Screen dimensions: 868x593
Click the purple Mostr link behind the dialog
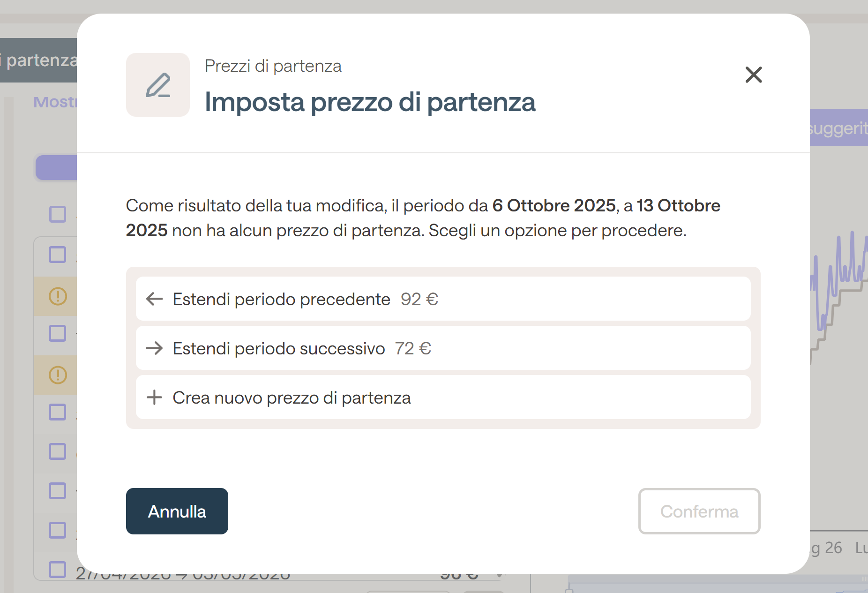55,102
